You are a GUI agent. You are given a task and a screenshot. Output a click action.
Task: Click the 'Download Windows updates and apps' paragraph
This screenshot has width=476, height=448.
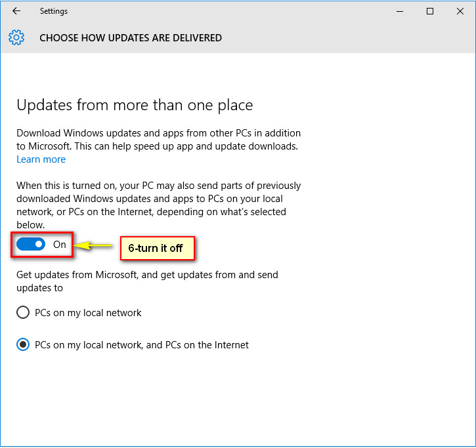click(158, 139)
